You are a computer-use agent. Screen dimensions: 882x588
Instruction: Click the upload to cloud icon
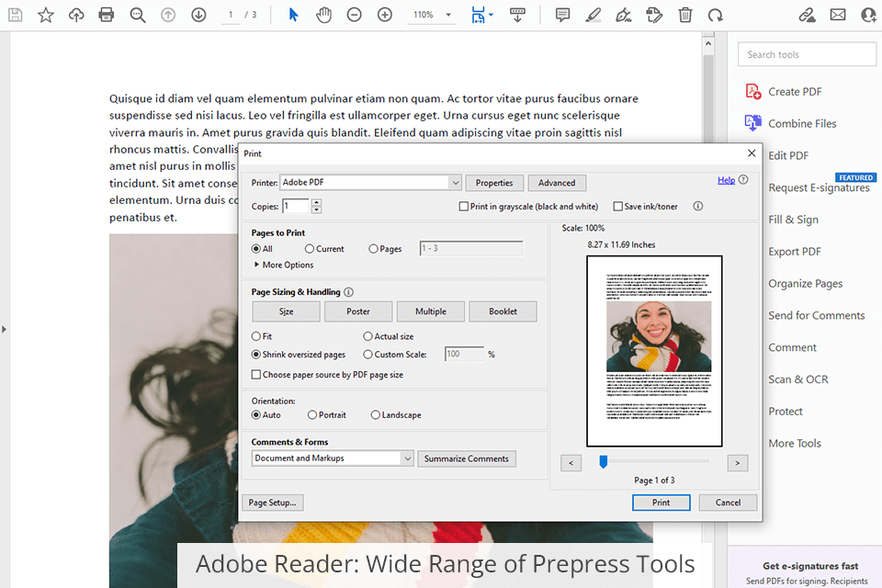(x=76, y=15)
